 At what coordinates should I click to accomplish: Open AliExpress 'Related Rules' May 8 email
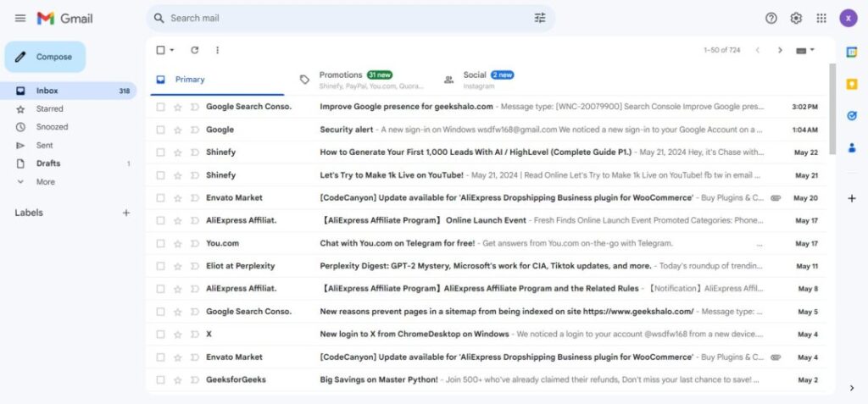(487, 289)
